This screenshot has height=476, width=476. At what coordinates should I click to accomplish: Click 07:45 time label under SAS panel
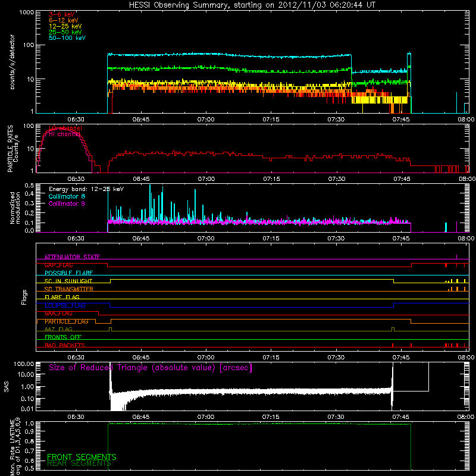400,417
